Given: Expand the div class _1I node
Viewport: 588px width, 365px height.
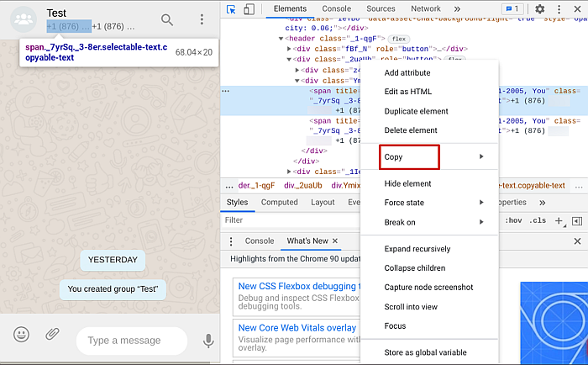Looking at the screenshot, I should (x=289, y=172).
